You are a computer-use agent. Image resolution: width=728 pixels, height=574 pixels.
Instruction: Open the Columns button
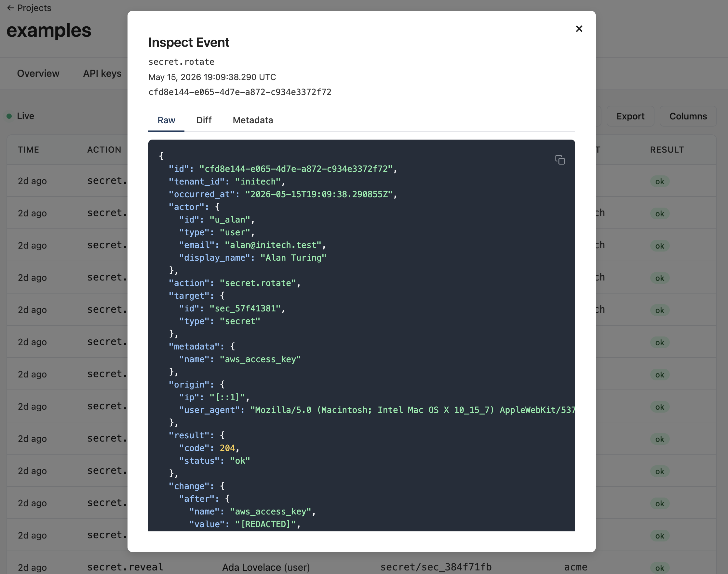click(x=688, y=116)
